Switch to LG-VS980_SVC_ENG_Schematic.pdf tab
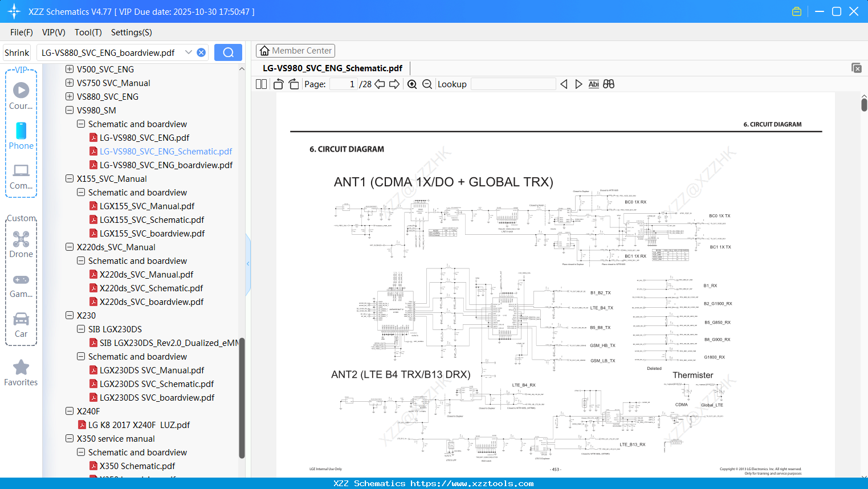Image resolution: width=868 pixels, height=489 pixels. point(333,68)
